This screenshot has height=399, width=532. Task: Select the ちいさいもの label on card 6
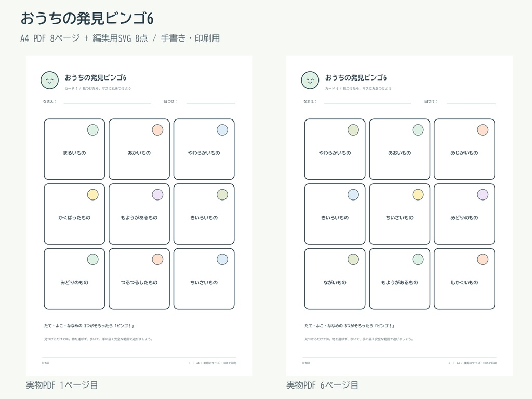tap(400, 218)
